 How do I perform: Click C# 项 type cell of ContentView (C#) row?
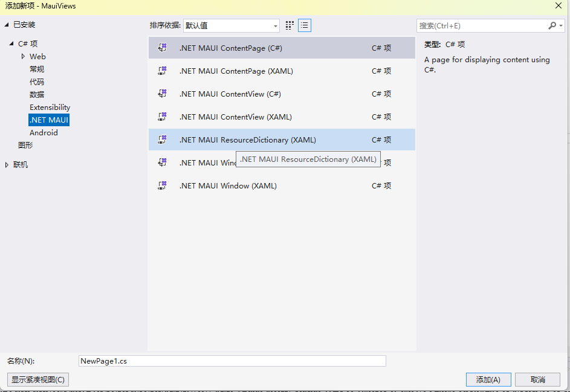click(381, 94)
